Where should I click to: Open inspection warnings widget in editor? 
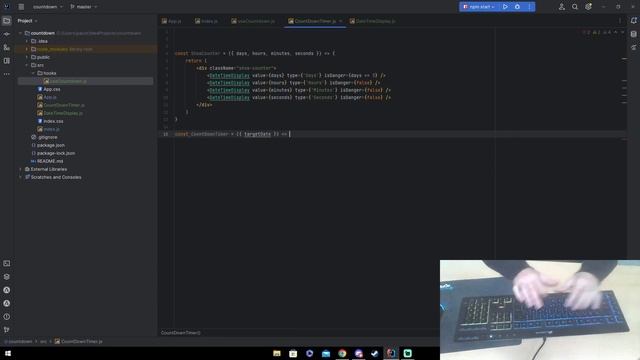[x=597, y=32]
